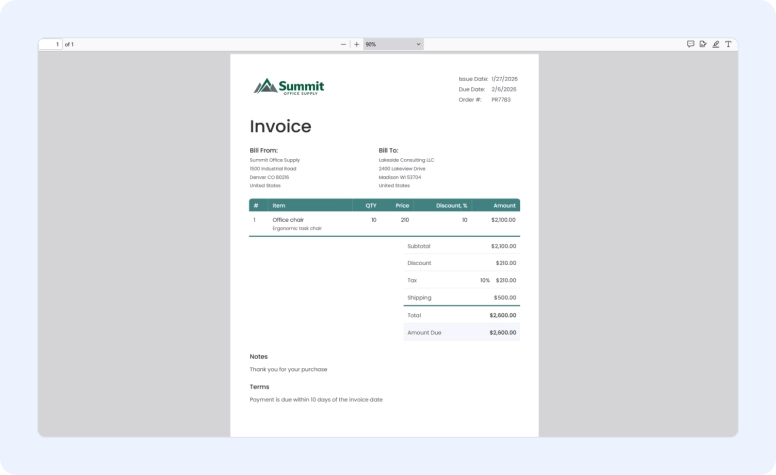Click the Order # value PR7783
This screenshot has height=475, width=776.
tap(501, 99)
